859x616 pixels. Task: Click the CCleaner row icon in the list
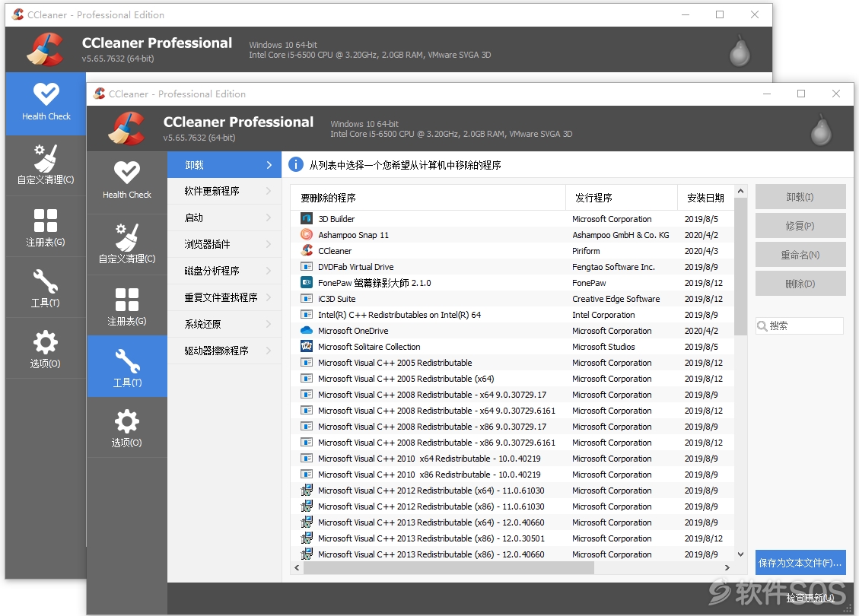(307, 250)
